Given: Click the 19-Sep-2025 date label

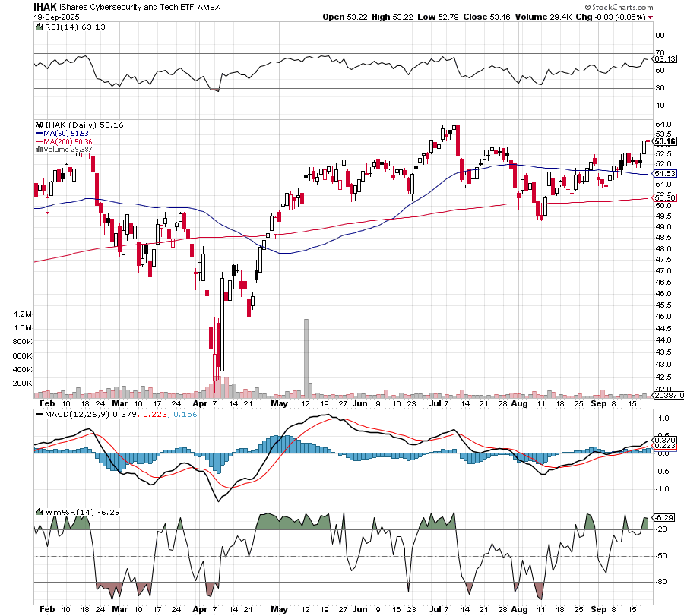Looking at the screenshot, I should [56, 17].
